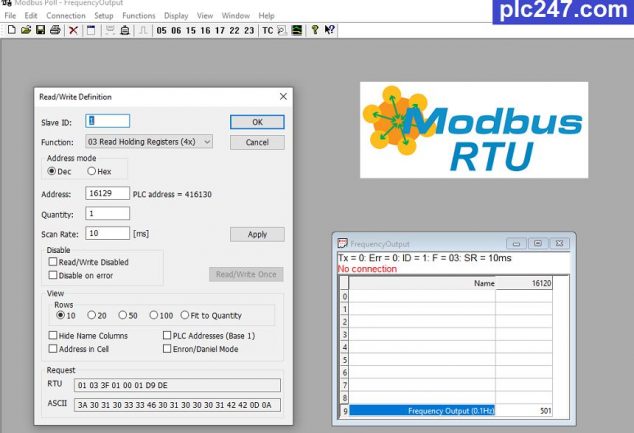634x433 pixels.
Task: Print the current document
Action: coord(55,30)
